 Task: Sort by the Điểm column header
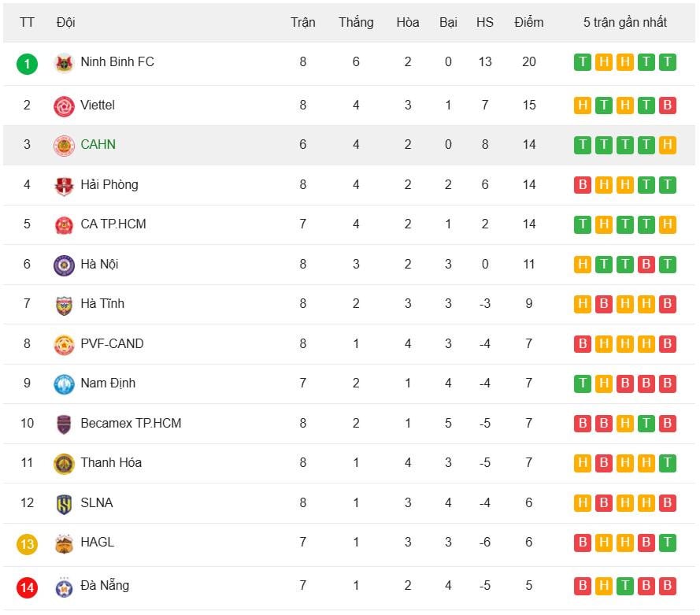coord(528,22)
